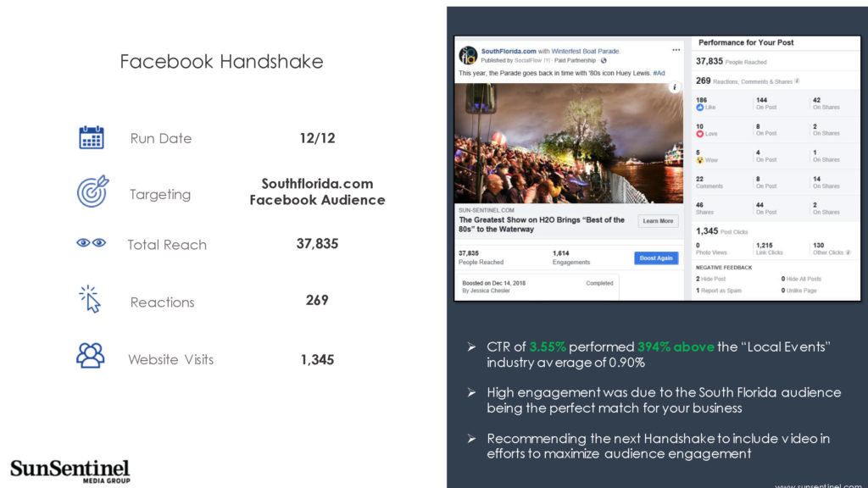Click the 1,215 Link Clicks stat

tap(770, 248)
